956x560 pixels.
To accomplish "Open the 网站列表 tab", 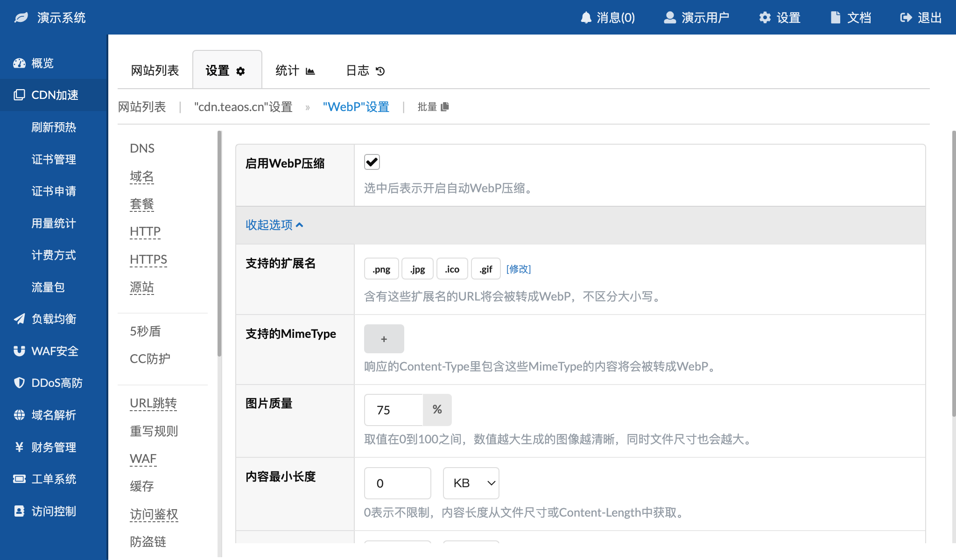I will tap(154, 70).
